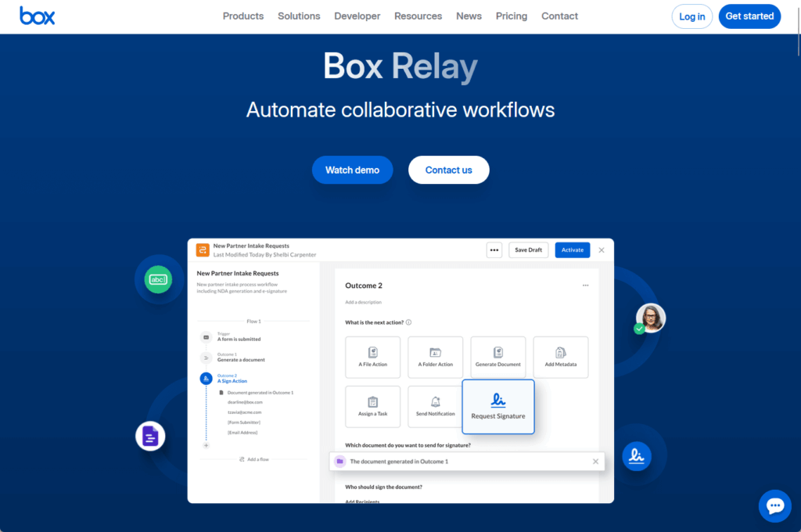Click Save Draft

[x=528, y=250]
